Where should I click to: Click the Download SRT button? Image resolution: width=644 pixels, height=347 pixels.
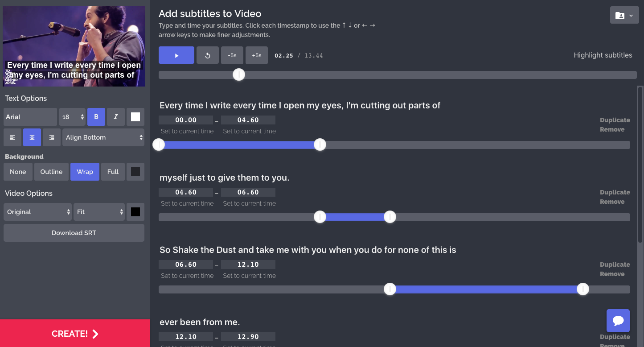(74, 233)
